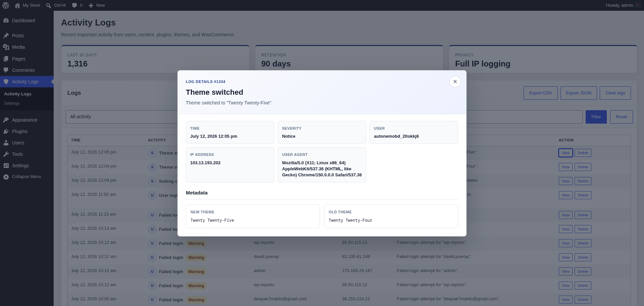Delete the 12:05 pm log entry
Screen dimensions: 644x306
pos(583,153)
